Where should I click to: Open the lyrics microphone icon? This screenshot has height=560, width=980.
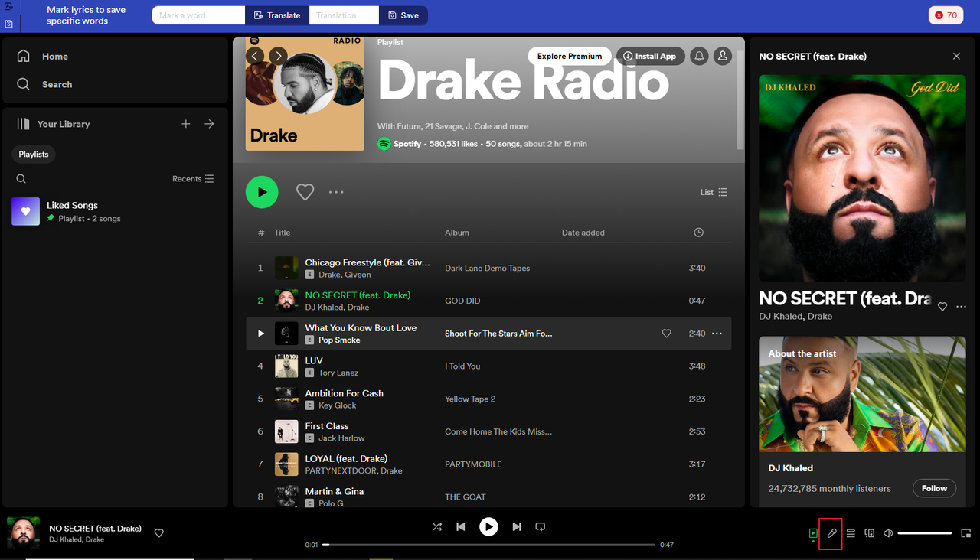point(831,533)
